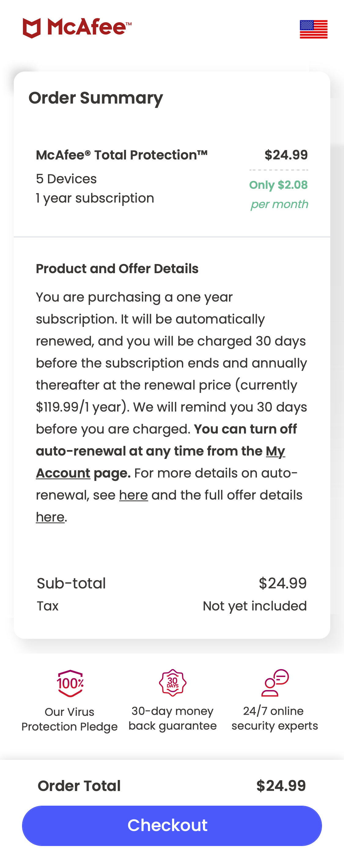344x868 pixels.
Task: Click the Product and Offer Details heading
Action: click(117, 269)
